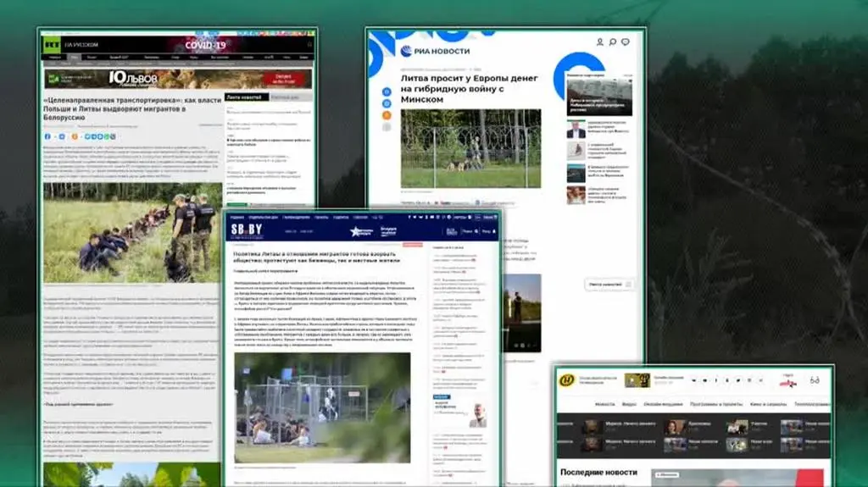Open the RIA Novosti user profile icon

coord(600,42)
